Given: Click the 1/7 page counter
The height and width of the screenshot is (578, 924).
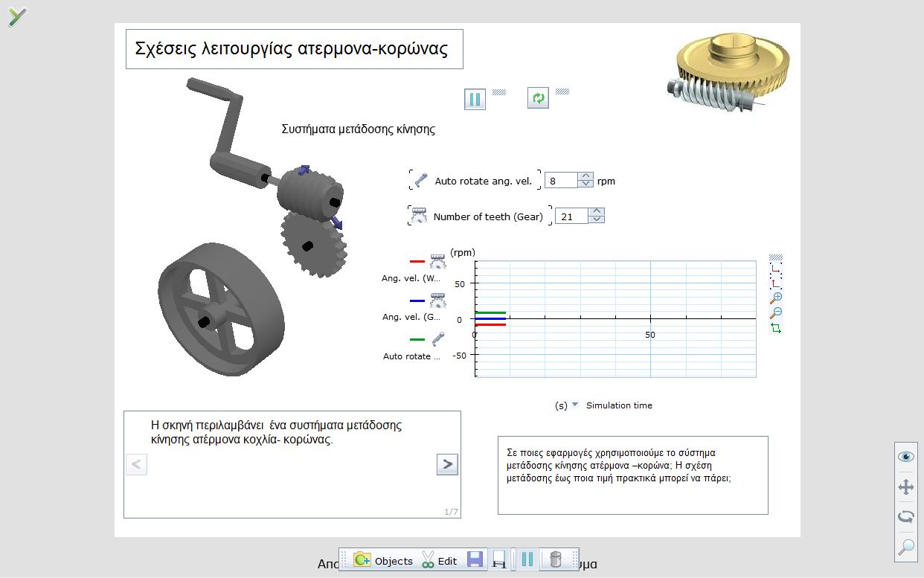Looking at the screenshot, I should click(x=451, y=512).
